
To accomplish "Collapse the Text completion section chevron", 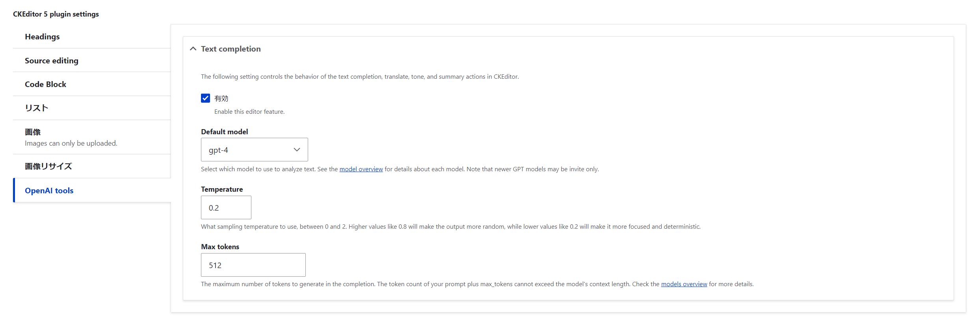I will point(193,49).
